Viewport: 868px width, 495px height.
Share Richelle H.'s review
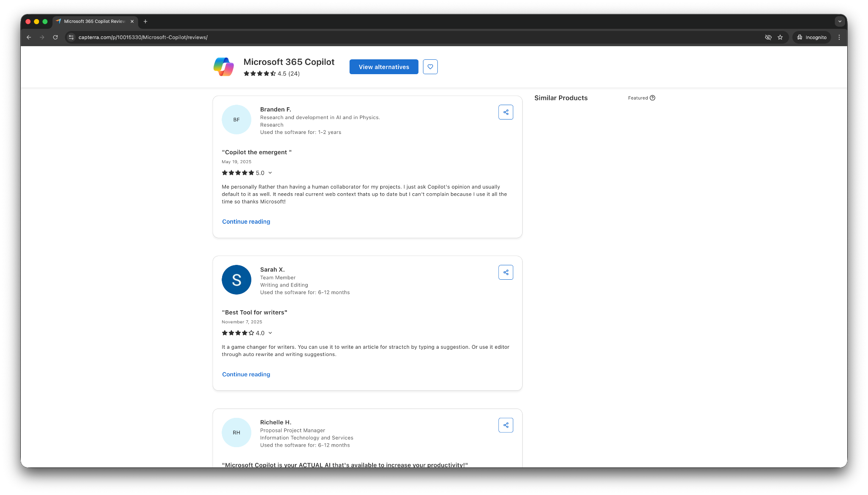tap(506, 425)
